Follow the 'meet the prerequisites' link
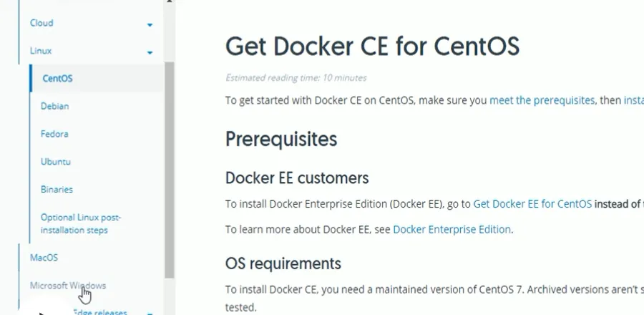The image size is (644, 315). pyautogui.click(x=542, y=100)
